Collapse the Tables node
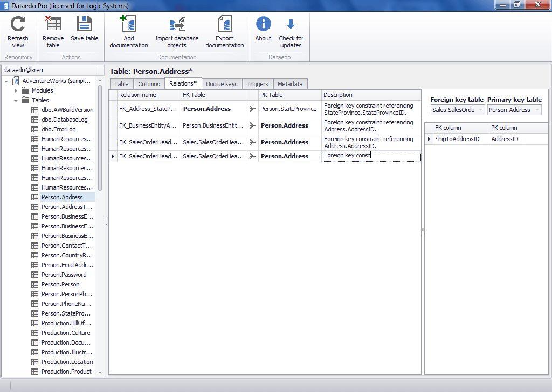This screenshot has height=392, width=552. tap(16, 101)
